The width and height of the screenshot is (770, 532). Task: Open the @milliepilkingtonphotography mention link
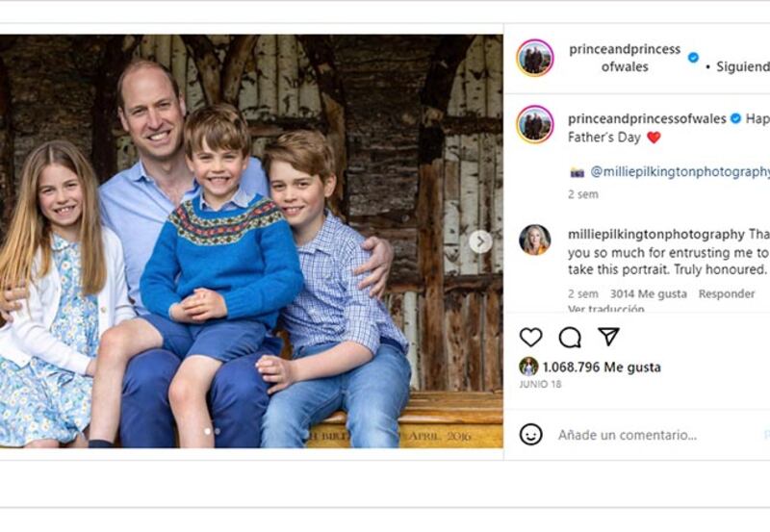[680, 172]
